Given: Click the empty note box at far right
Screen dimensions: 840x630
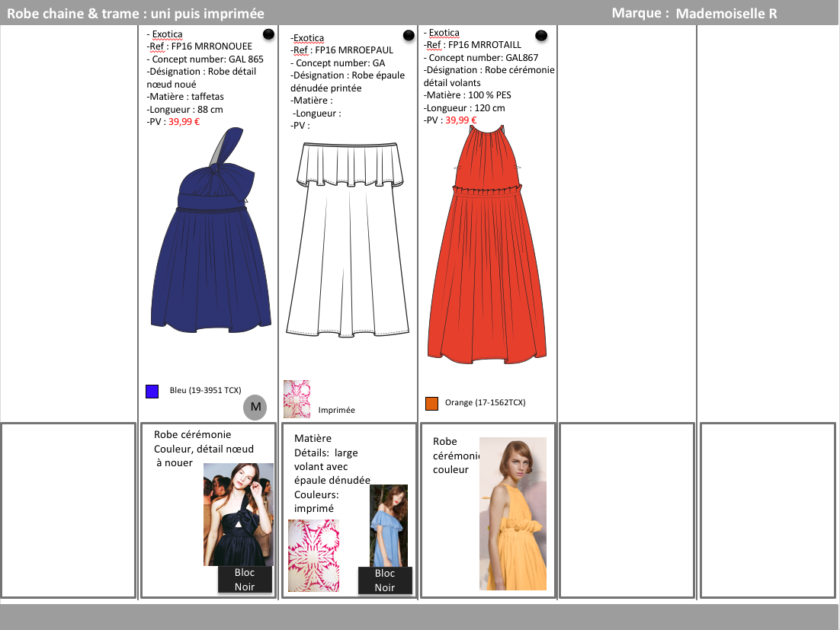Looking at the screenshot, I should point(768,510).
